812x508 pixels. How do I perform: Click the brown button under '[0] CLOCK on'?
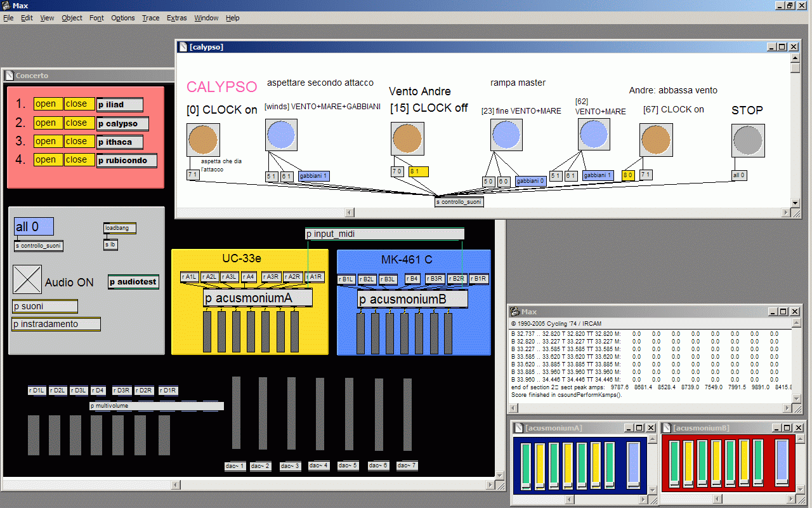point(203,140)
